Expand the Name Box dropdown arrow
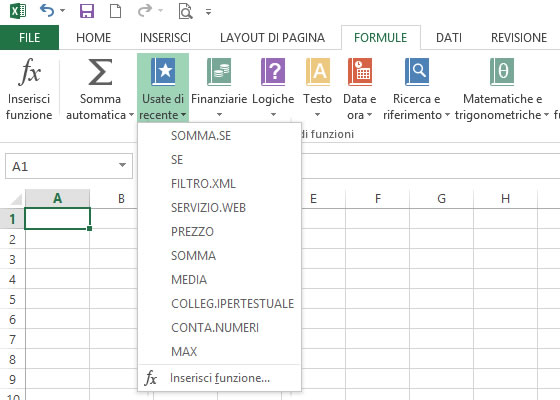This screenshot has width=560, height=400. tap(122, 165)
